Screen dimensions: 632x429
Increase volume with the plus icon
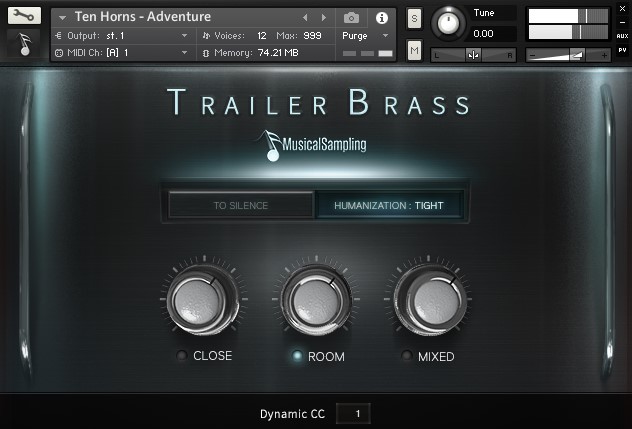coord(604,55)
